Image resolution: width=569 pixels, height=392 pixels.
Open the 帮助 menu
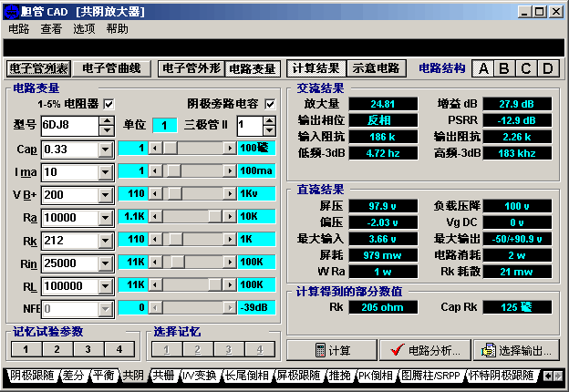point(117,28)
